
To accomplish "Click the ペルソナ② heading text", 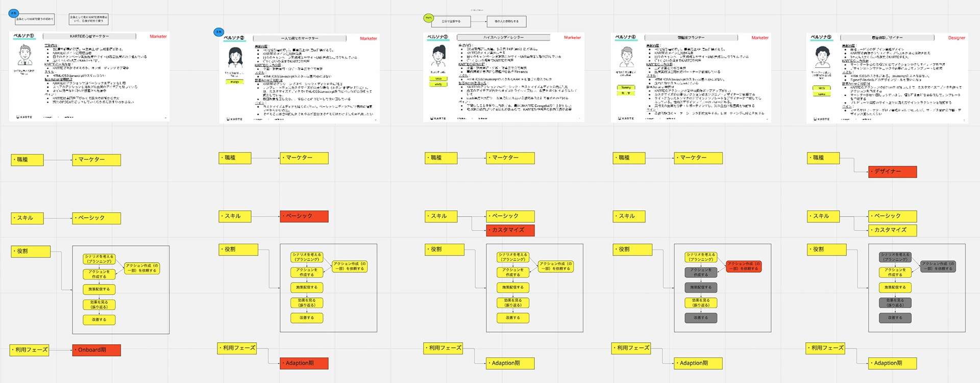I will [x=234, y=38].
